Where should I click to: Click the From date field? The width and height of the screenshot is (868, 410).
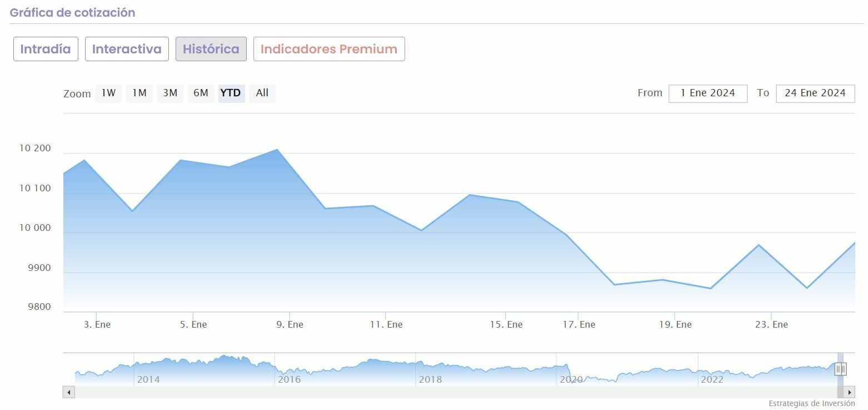[x=707, y=93]
